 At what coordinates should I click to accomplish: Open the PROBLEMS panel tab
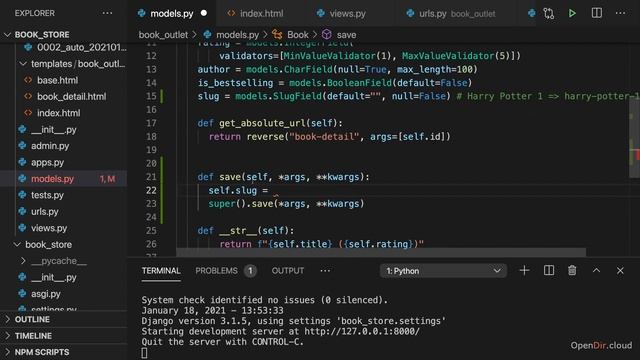click(216, 271)
